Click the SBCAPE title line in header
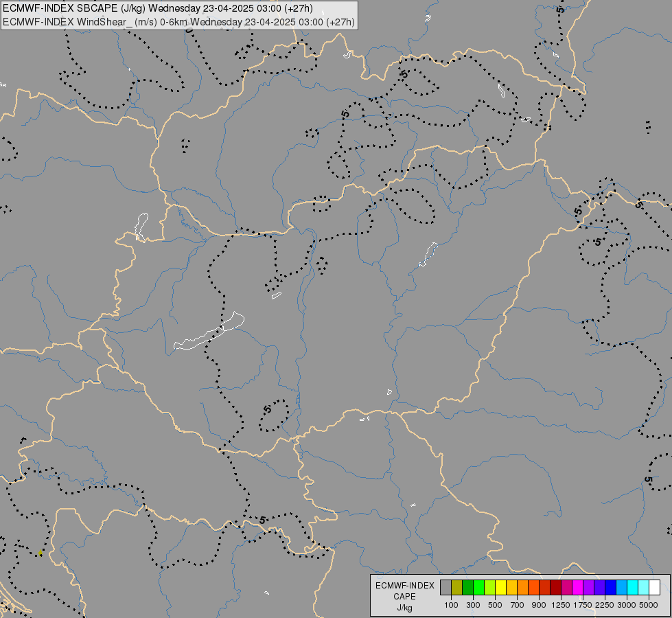Screen dimensions: 672x618 [x=158, y=8]
